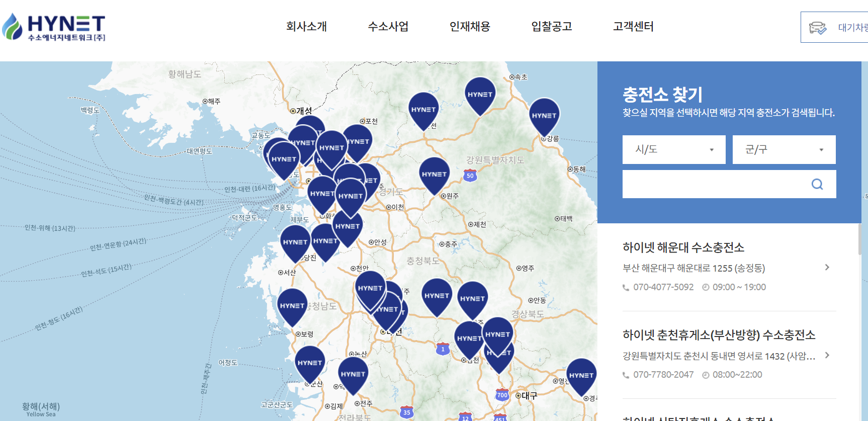
Task: Click the 대기차량 button with car icon
Action: (835, 27)
